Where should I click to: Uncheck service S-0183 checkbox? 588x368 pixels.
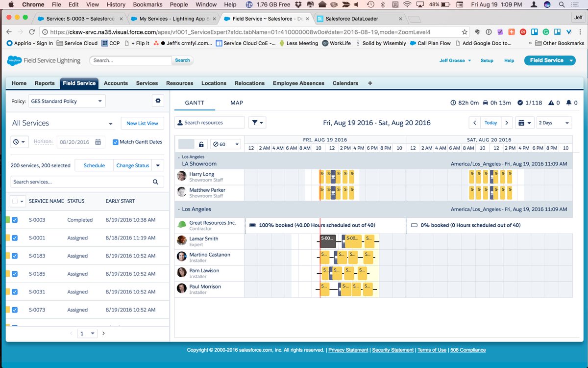tap(15, 256)
